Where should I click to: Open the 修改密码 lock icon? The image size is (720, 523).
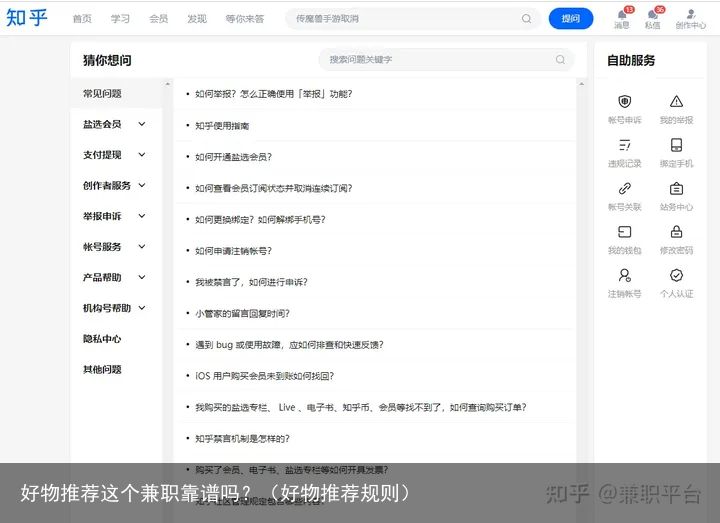(676, 231)
